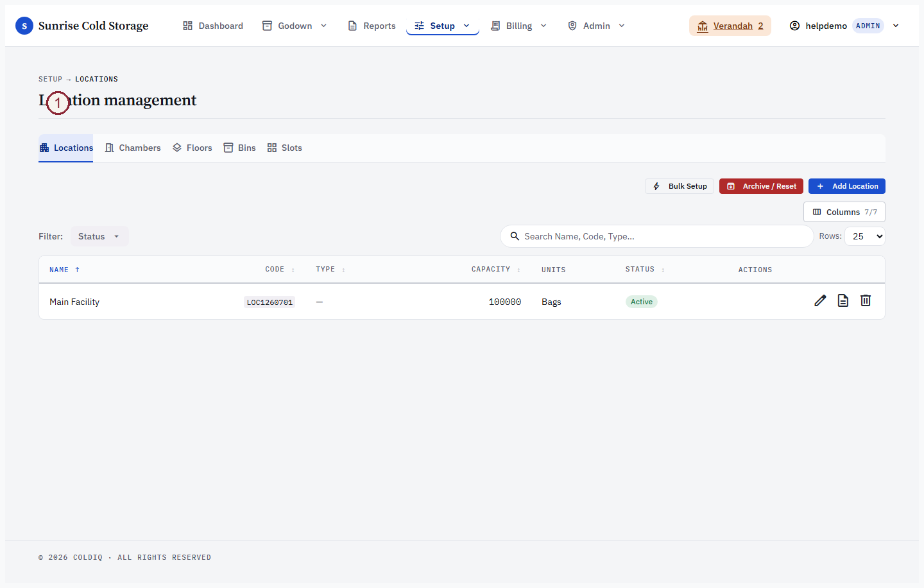924x588 pixels.
Task: Open Main Facility document details icon
Action: (x=843, y=300)
